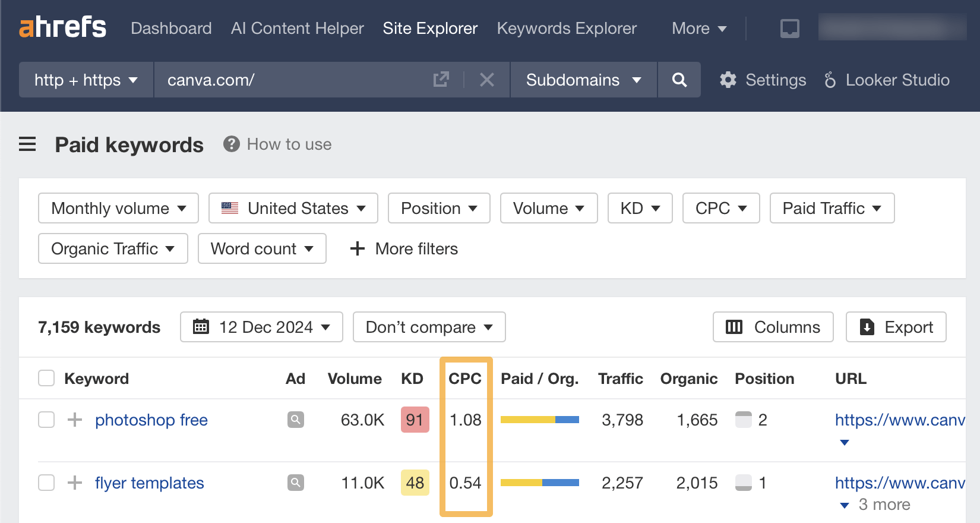This screenshot has width=980, height=523.
Task: Clear the URL field with the X icon
Action: coord(486,80)
